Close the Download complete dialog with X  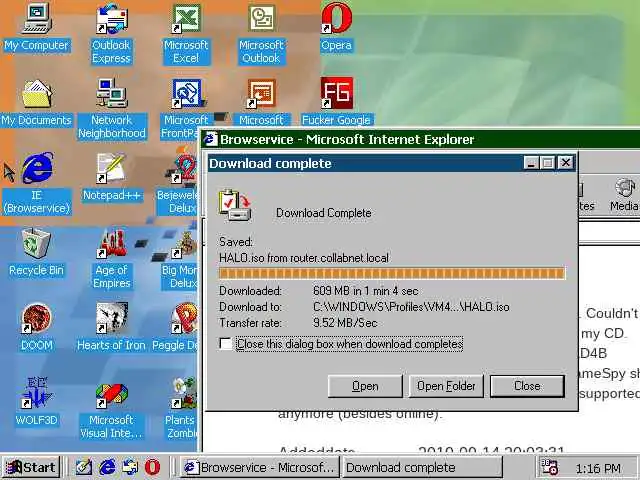[566, 163]
